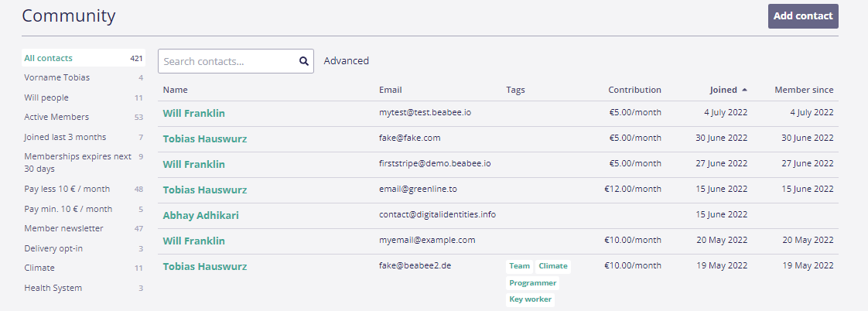868x311 pixels.
Task: Focus the Search contacts input field
Action: [228, 61]
